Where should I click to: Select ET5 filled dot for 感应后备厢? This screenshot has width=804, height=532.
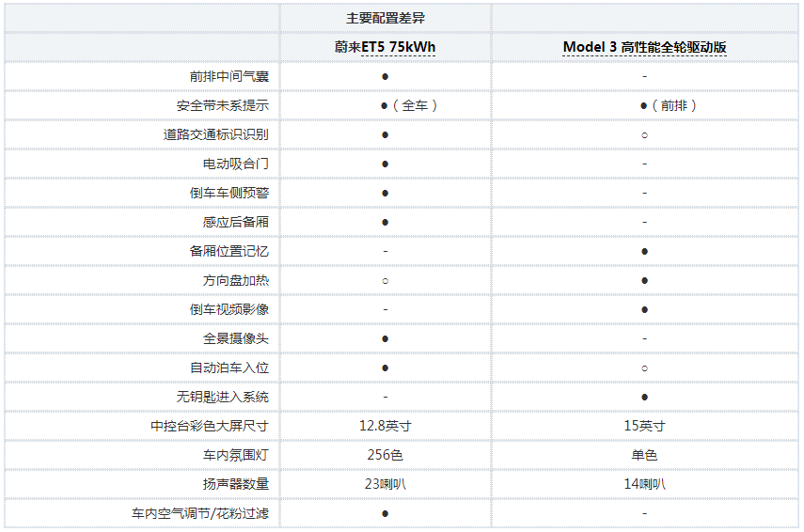386,223
